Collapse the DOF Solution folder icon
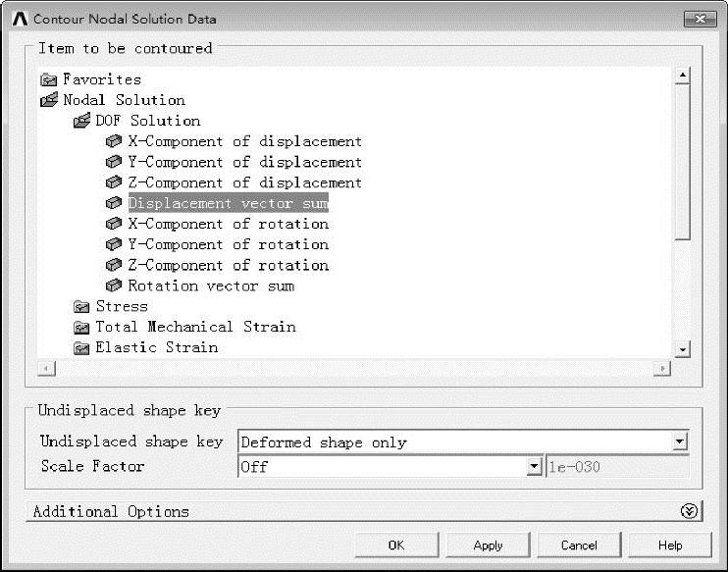Screen dimensions: 728x572 click(81, 121)
